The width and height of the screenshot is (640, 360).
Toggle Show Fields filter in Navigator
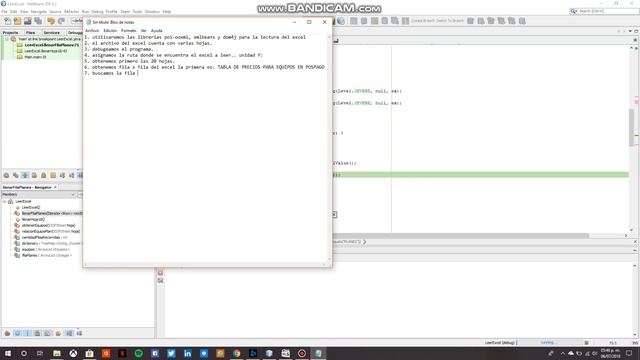point(18,333)
